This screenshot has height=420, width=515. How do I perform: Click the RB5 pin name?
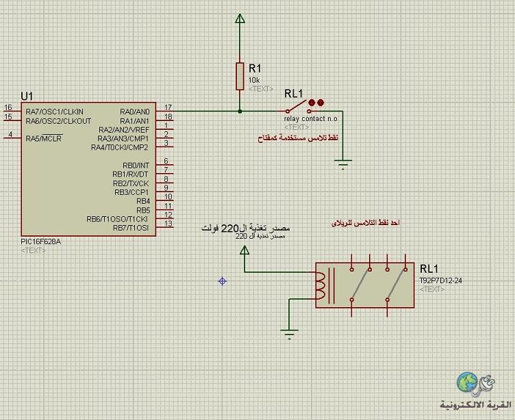tap(143, 210)
